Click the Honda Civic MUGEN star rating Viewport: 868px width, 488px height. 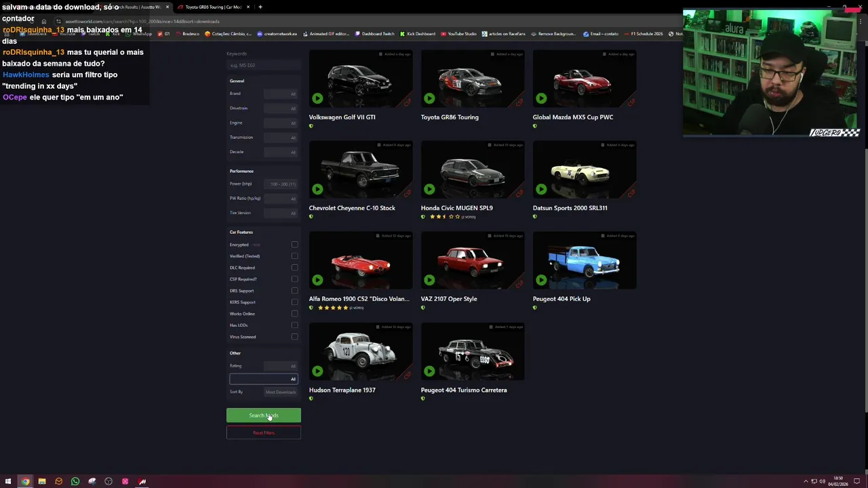(444, 217)
